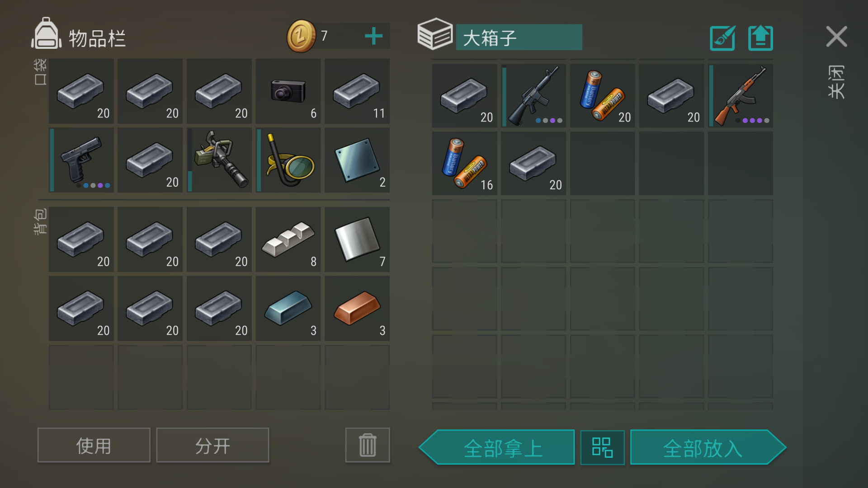
Task: Select the aluminum plate stack of 7
Action: click(x=357, y=239)
